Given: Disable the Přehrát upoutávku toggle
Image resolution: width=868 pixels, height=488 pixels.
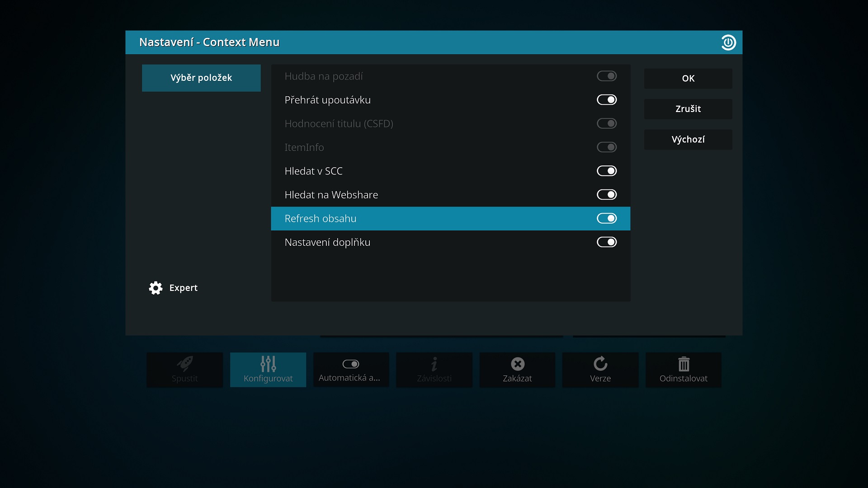Looking at the screenshot, I should tap(606, 100).
